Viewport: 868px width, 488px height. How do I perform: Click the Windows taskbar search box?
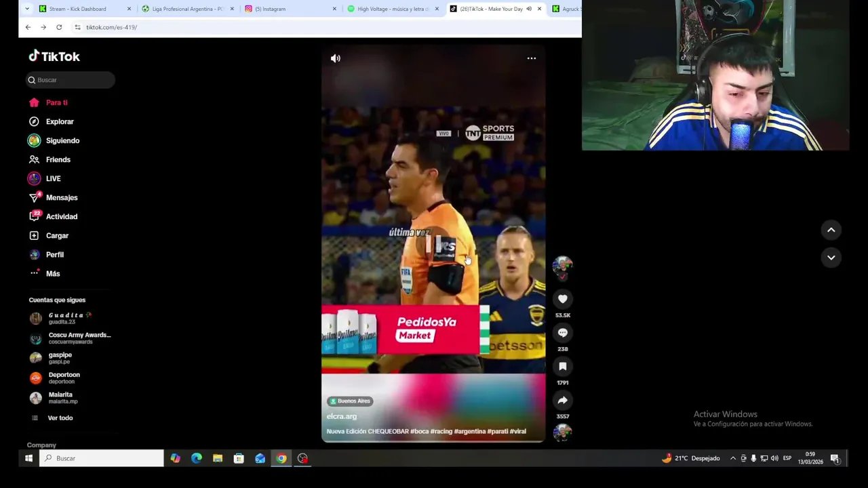(102, 459)
